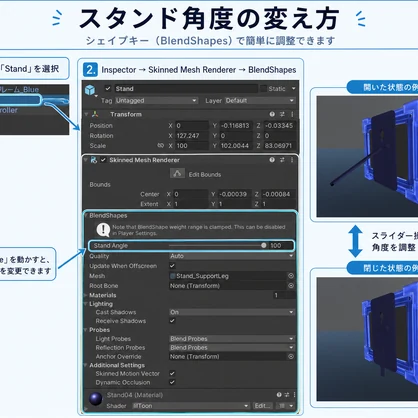The image size is (418, 418).
Task: Open Transform component three-dot menu
Action: (x=292, y=114)
